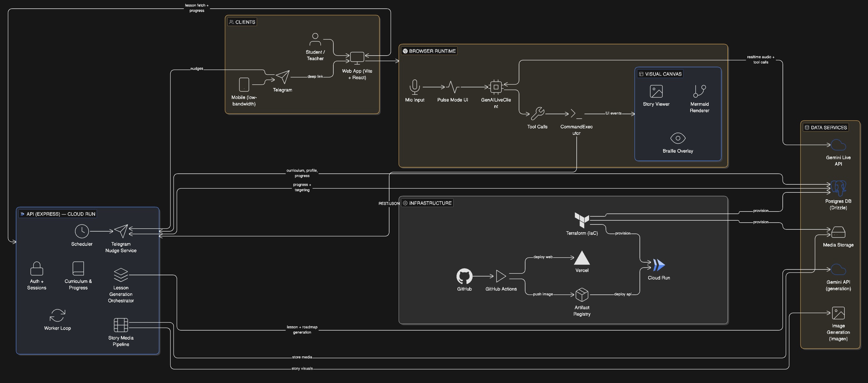Screen dimensions: 868x383
Task: Select the Story Viewer image icon
Action: (x=656, y=91)
